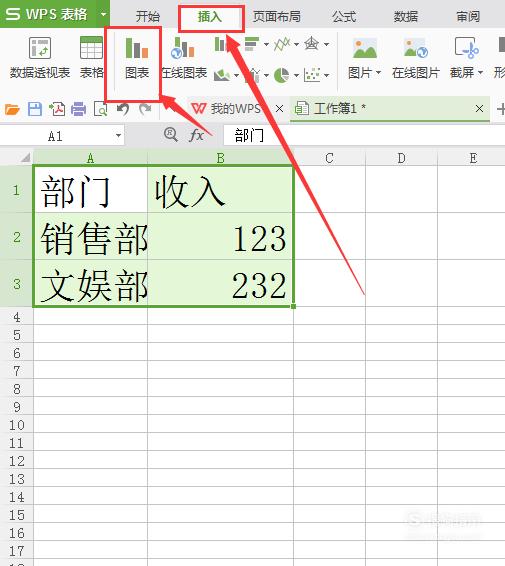
Task: Select cell containing 收入
Action: [x=221, y=190]
